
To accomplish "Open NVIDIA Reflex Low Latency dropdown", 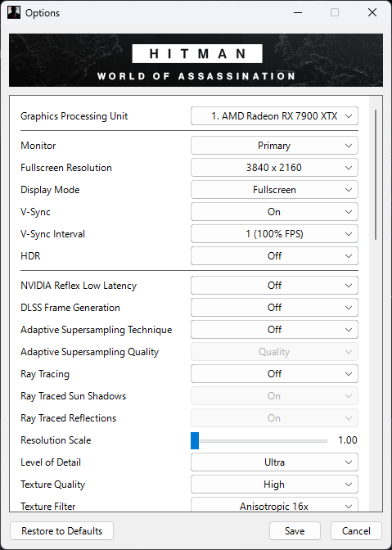I will click(274, 286).
